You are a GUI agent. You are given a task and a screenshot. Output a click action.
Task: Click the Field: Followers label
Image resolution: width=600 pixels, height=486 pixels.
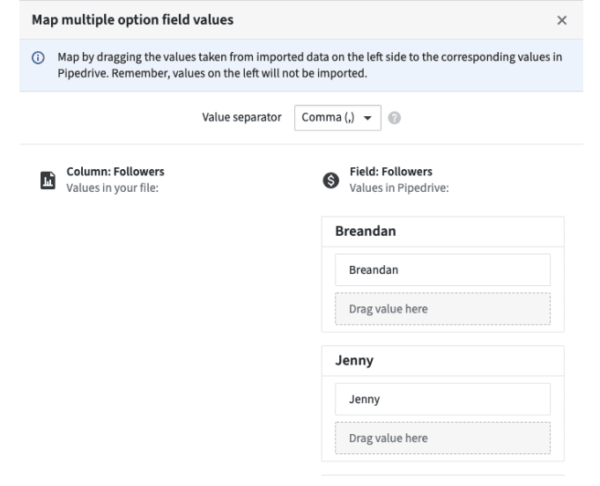(391, 171)
